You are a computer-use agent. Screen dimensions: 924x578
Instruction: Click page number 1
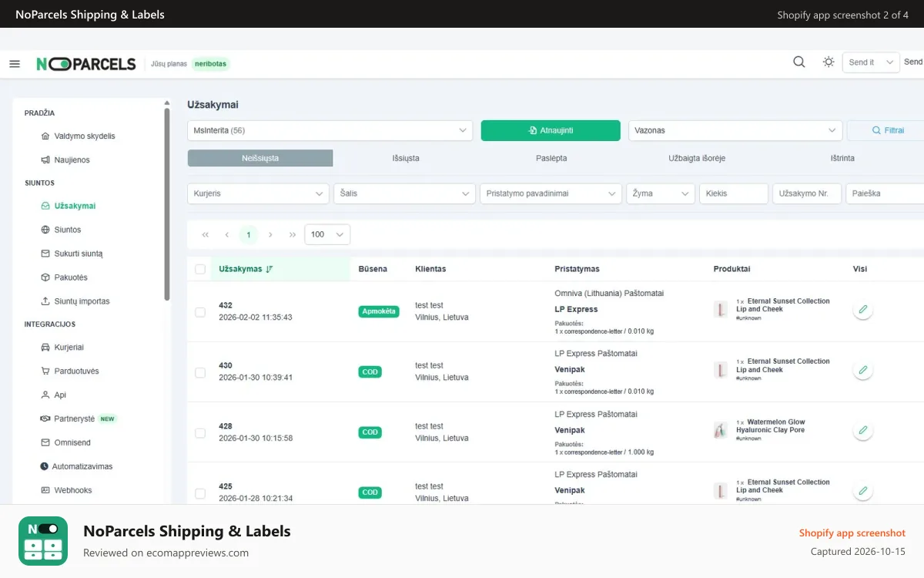[x=248, y=234]
